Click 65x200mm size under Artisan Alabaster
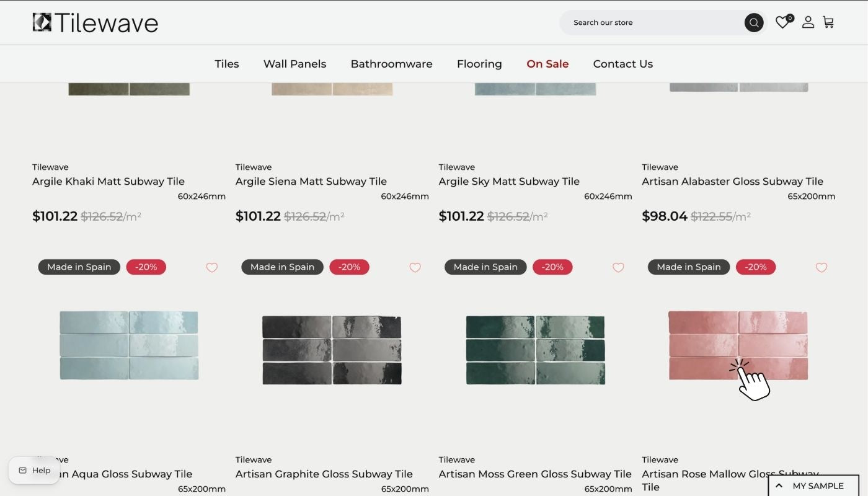Screen dimensions: 868x496 pyautogui.click(x=812, y=197)
